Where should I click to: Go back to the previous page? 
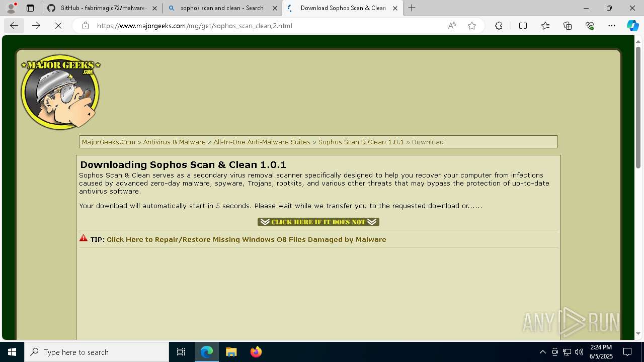(14, 26)
